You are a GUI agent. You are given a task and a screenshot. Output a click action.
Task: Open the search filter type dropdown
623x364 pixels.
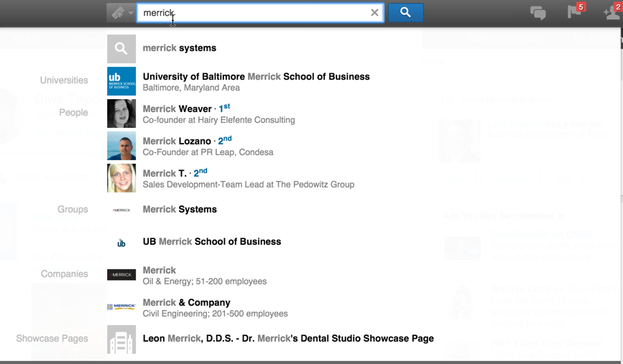(x=121, y=13)
